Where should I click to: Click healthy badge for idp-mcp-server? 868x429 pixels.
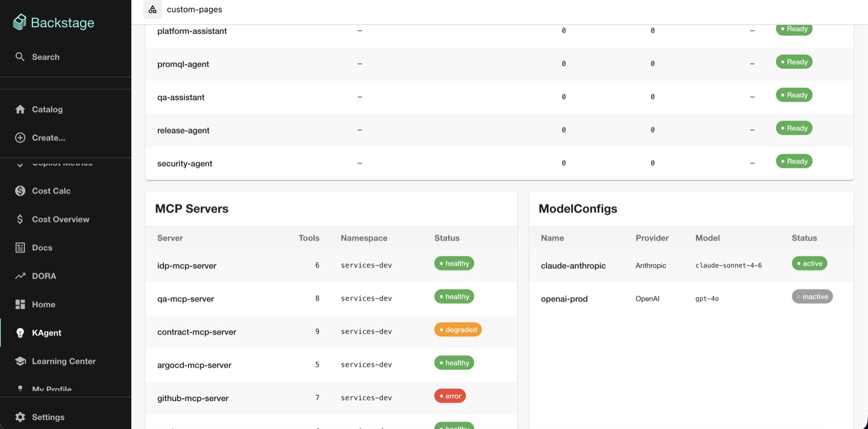pyautogui.click(x=454, y=263)
